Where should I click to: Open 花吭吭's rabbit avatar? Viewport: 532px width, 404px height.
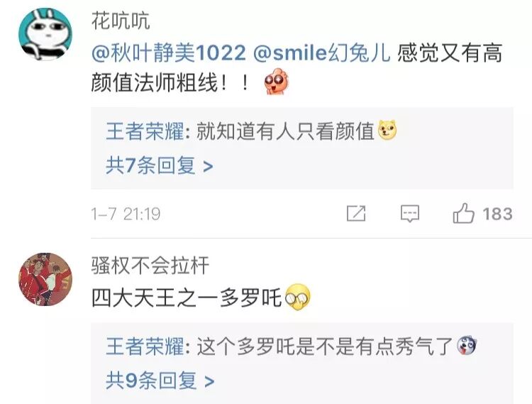[45, 34]
